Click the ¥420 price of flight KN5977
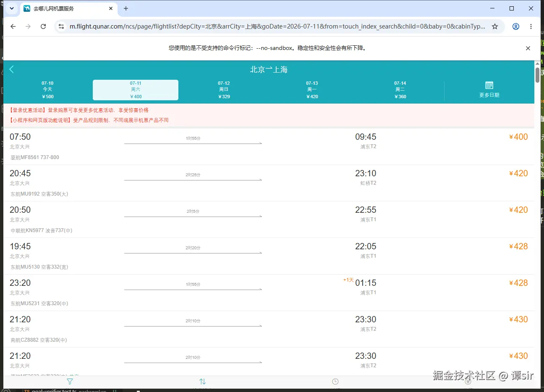Viewport: 544px width, 392px height. 518,210
